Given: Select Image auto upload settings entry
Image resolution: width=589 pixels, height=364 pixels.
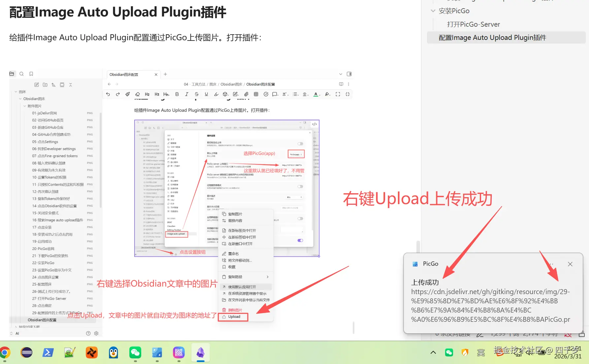Looking at the screenshot, I should pyautogui.click(x=177, y=234).
